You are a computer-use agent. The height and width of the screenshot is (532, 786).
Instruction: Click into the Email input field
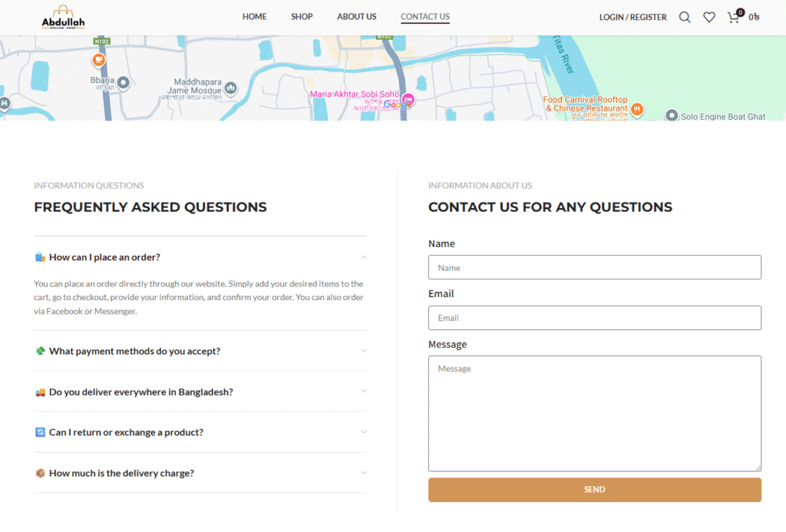click(x=594, y=318)
